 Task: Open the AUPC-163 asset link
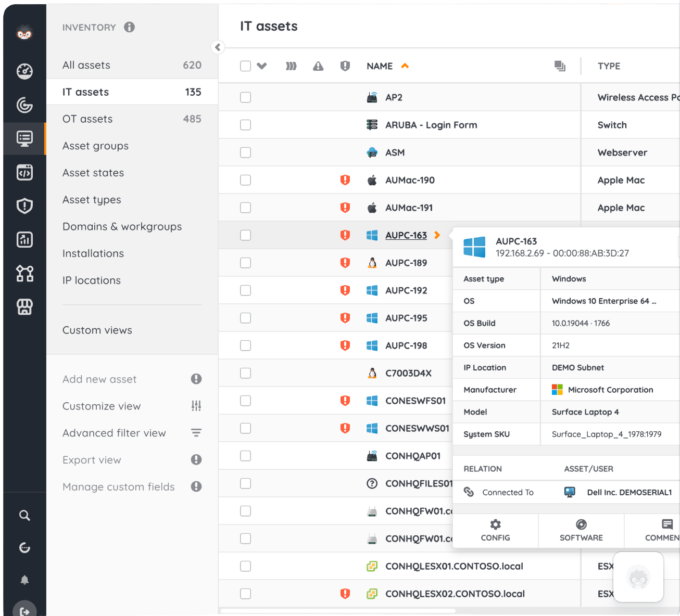(x=406, y=235)
